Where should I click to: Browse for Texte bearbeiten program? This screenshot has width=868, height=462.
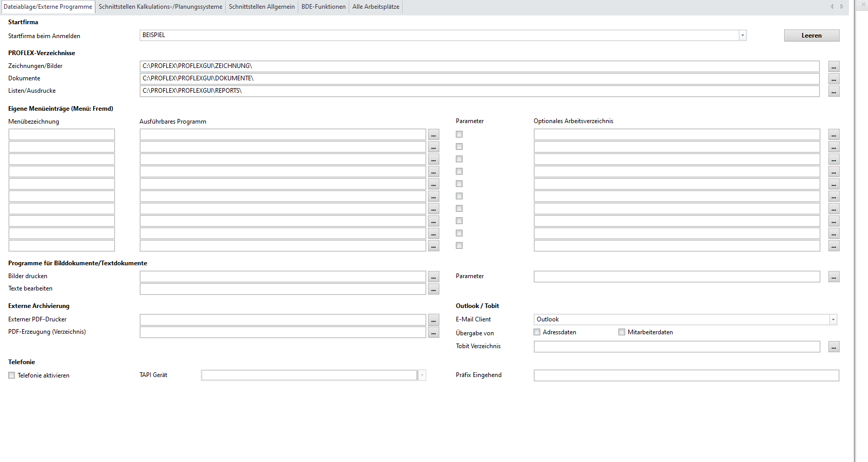434,289
